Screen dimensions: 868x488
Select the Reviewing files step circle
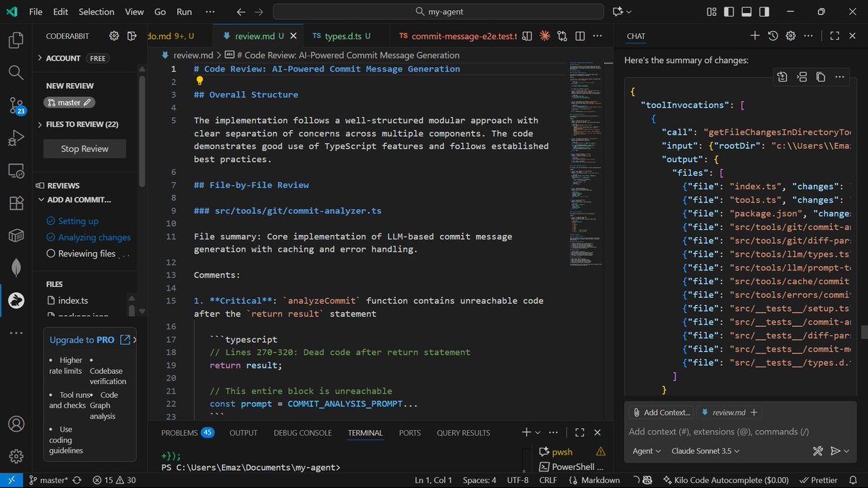[x=51, y=253]
